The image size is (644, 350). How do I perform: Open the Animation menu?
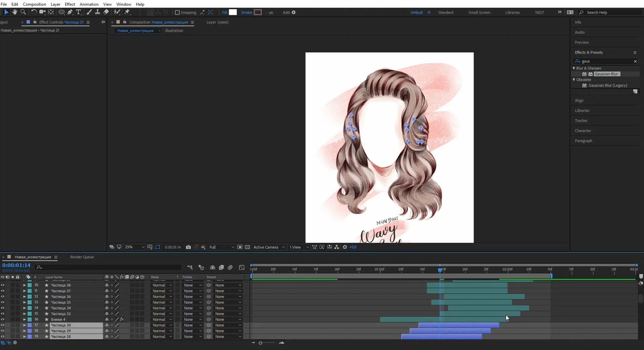(x=89, y=4)
